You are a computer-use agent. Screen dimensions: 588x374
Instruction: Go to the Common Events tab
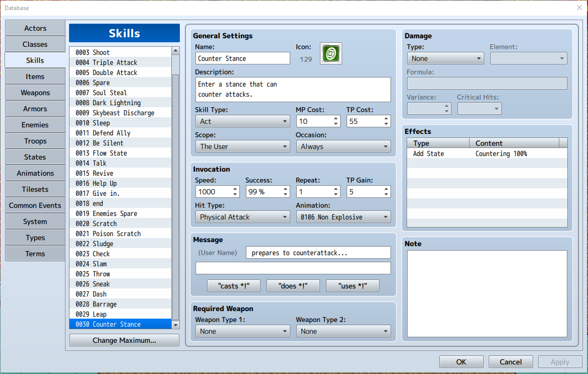pyautogui.click(x=35, y=205)
